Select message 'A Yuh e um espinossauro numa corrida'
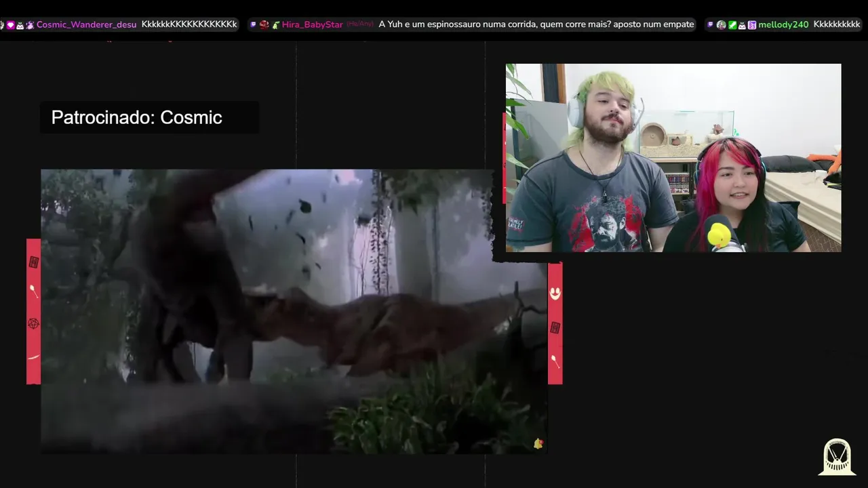 coord(536,24)
